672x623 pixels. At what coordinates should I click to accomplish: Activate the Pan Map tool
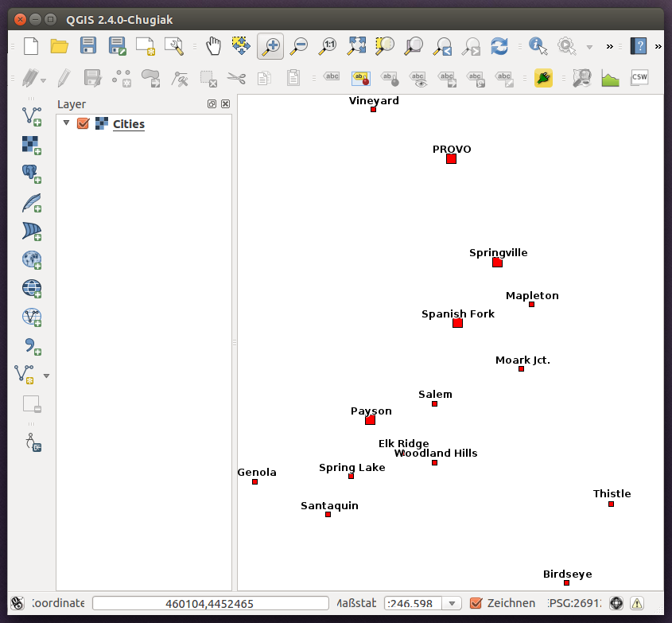[x=212, y=46]
